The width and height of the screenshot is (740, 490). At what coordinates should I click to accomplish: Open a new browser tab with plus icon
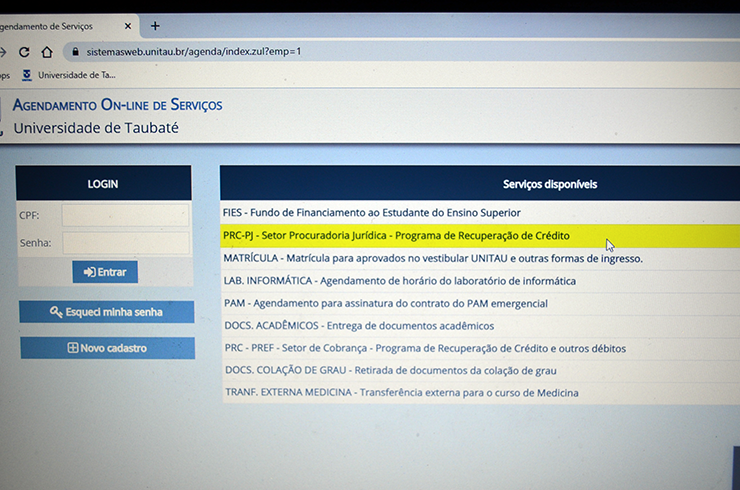[155, 25]
